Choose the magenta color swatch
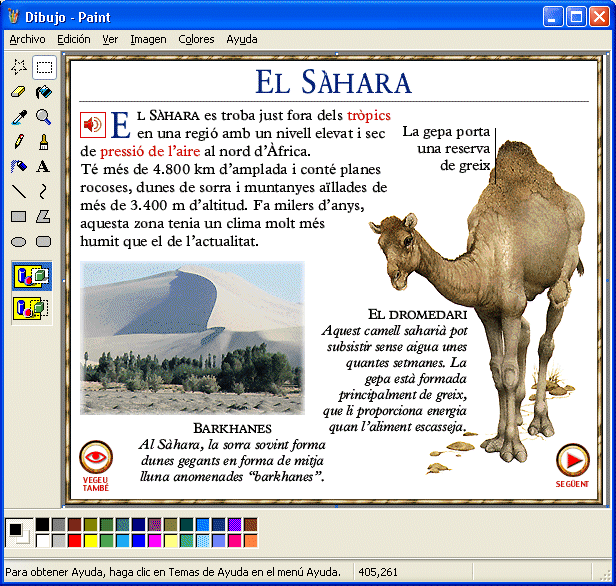 (155, 540)
